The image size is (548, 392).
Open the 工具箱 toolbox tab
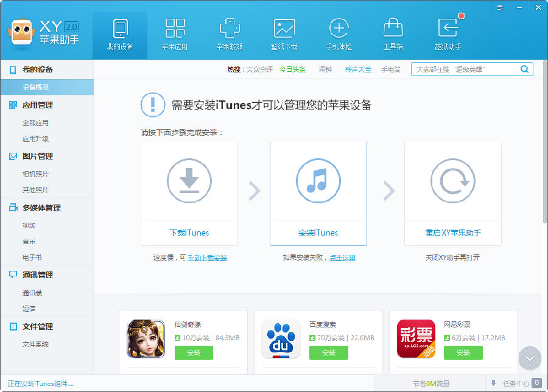point(393,35)
